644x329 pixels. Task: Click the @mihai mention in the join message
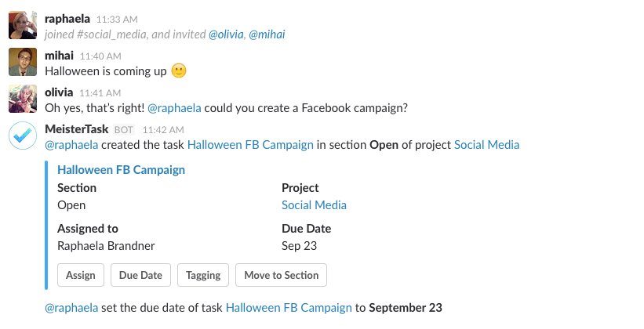tap(267, 34)
